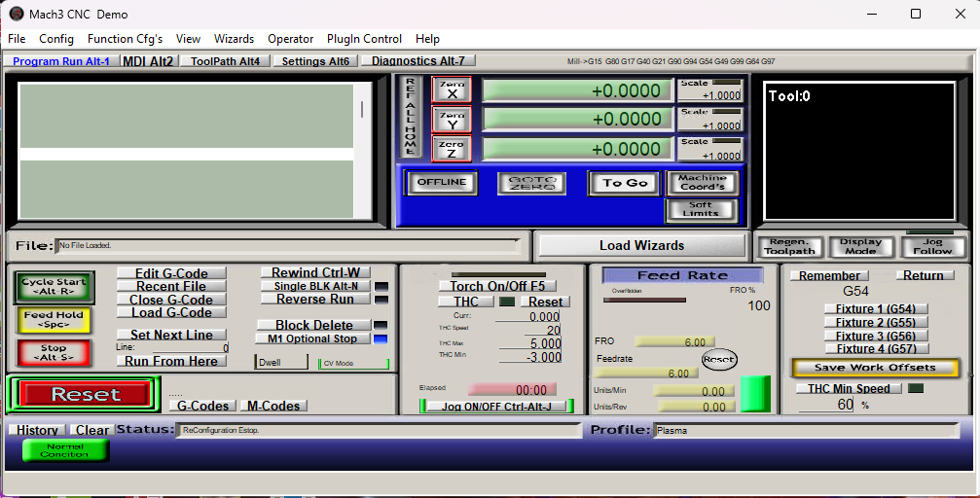Click Torch On/Off F5 button

[x=497, y=286]
